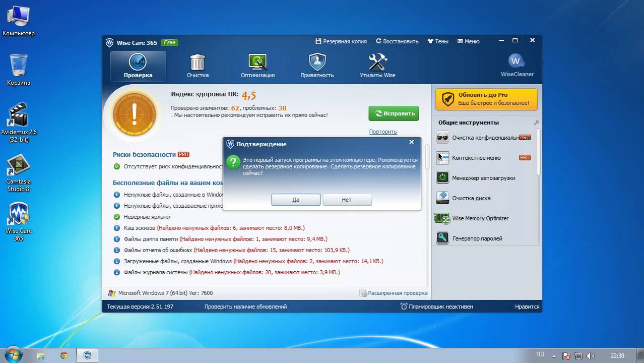
Task: Click the Текущая версия:2.51.197 text
Action: point(140,307)
